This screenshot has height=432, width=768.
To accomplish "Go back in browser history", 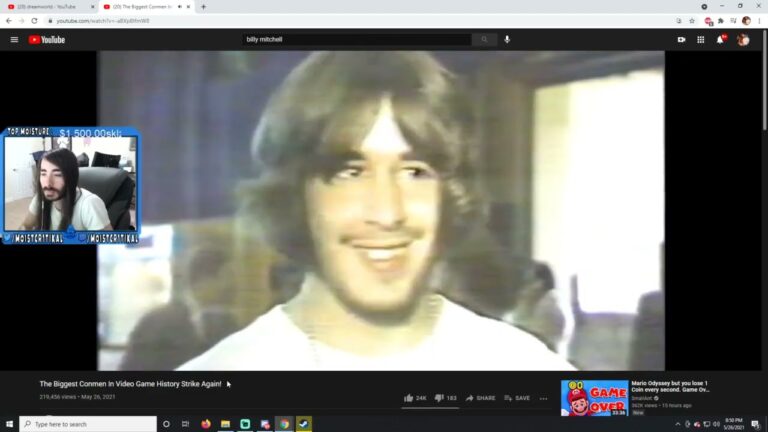I will 9,21.
